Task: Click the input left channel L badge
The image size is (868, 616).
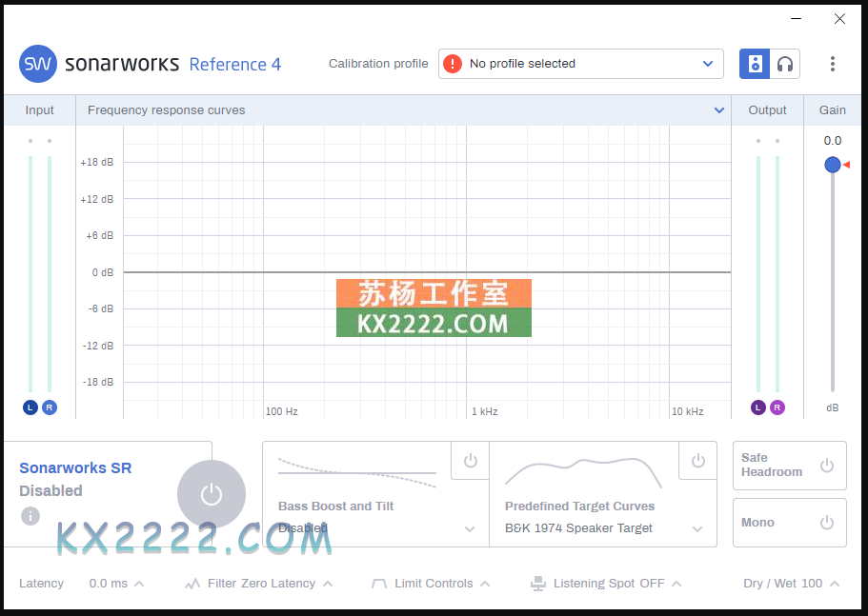Action: (30, 407)
